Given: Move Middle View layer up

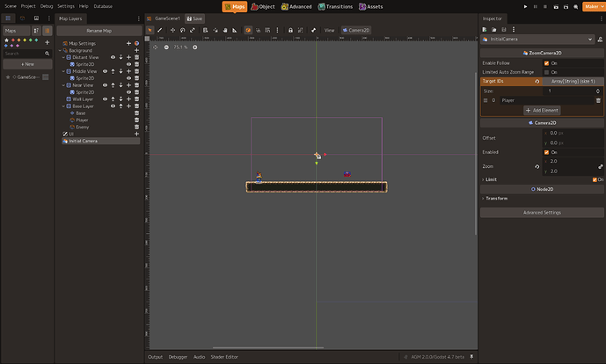Looking at the screenshot, I should coord(113,71).
